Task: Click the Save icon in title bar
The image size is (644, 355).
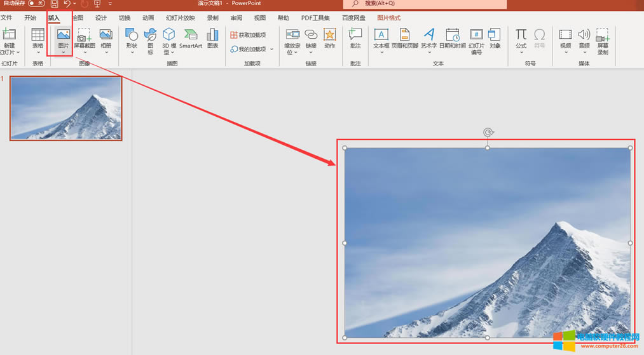Action: 55,4
